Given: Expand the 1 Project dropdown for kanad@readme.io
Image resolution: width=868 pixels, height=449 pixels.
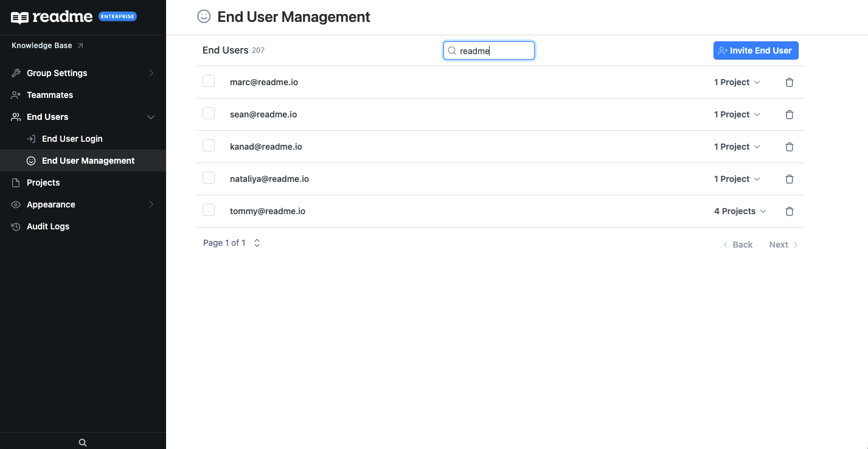Looking at the screenshot, I should tap(737, 147).
